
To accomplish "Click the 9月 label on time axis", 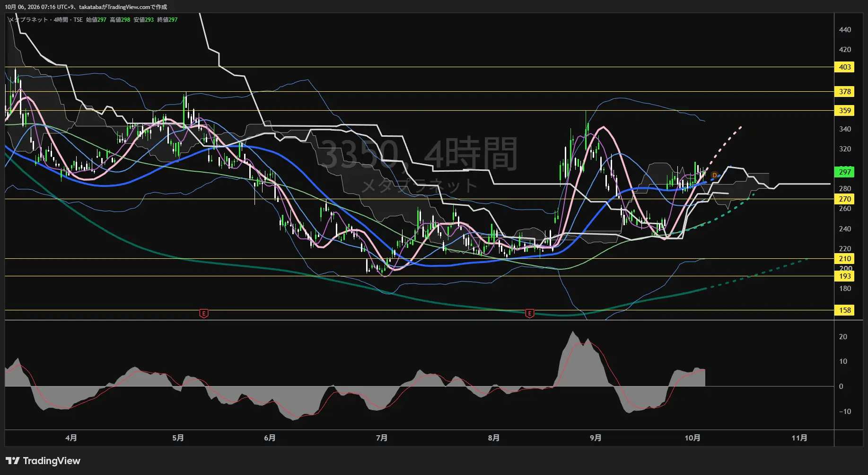I will tap(596, 438).
